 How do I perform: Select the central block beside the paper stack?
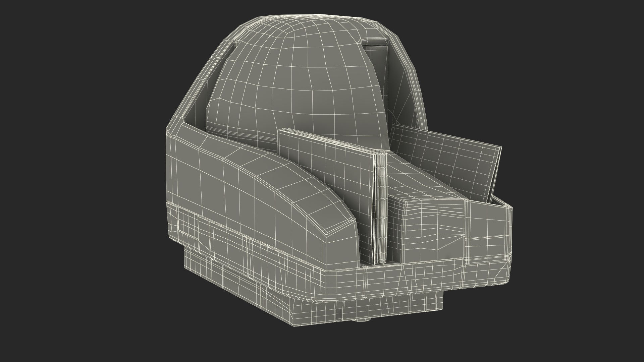pos(433,231)
